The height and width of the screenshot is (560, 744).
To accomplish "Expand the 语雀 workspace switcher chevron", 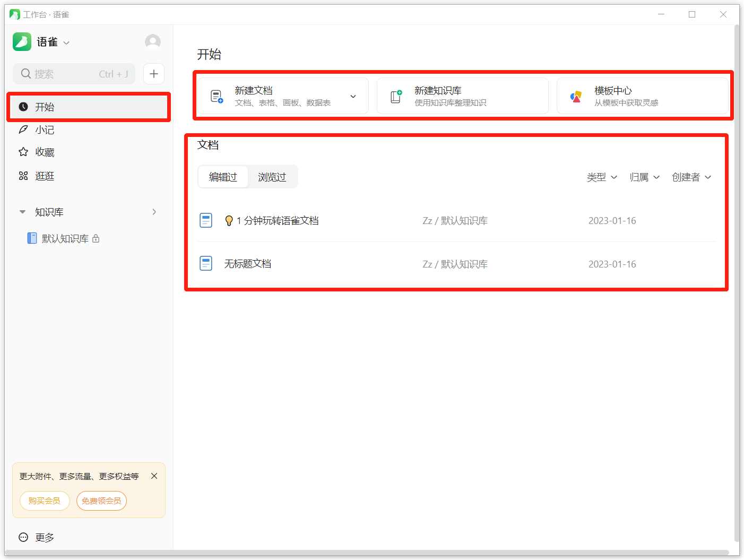I will [x=66, y=42].
